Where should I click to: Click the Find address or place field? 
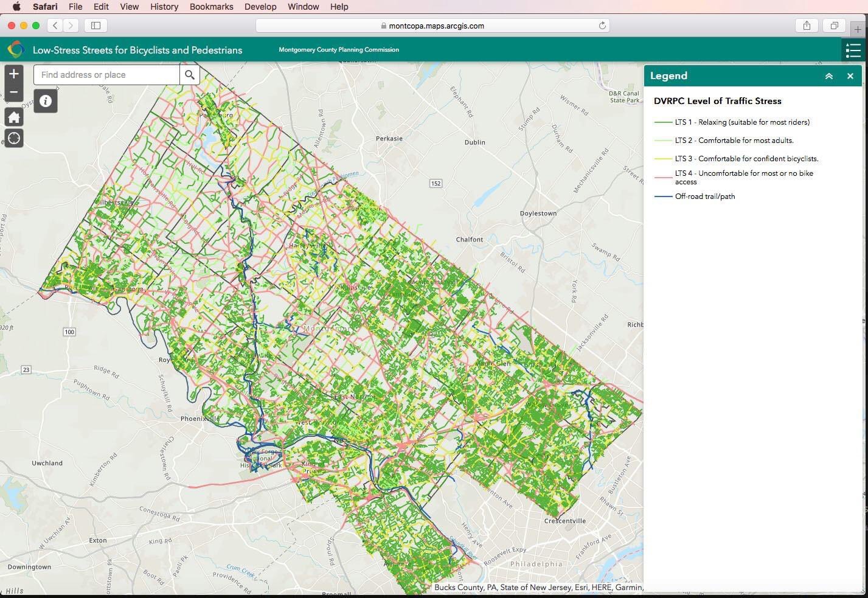coord(107,75)
